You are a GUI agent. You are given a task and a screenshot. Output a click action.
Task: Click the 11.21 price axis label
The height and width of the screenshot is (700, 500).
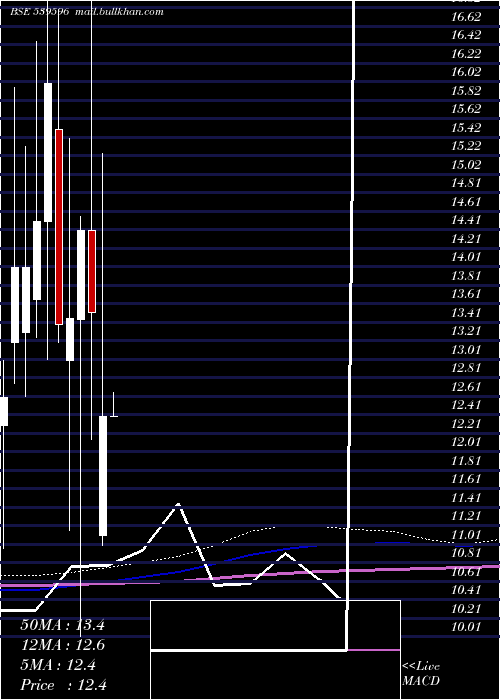467,516
